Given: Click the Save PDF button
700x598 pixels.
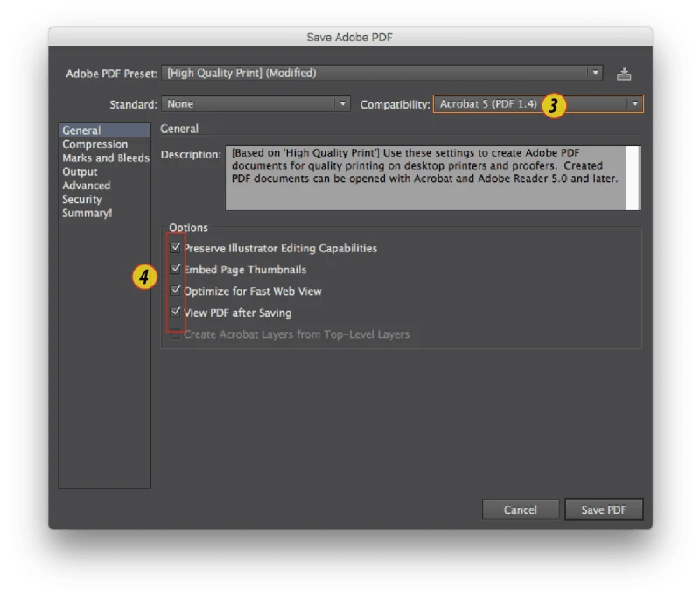Looking at the screenshot, I should (x=604, y=510).
